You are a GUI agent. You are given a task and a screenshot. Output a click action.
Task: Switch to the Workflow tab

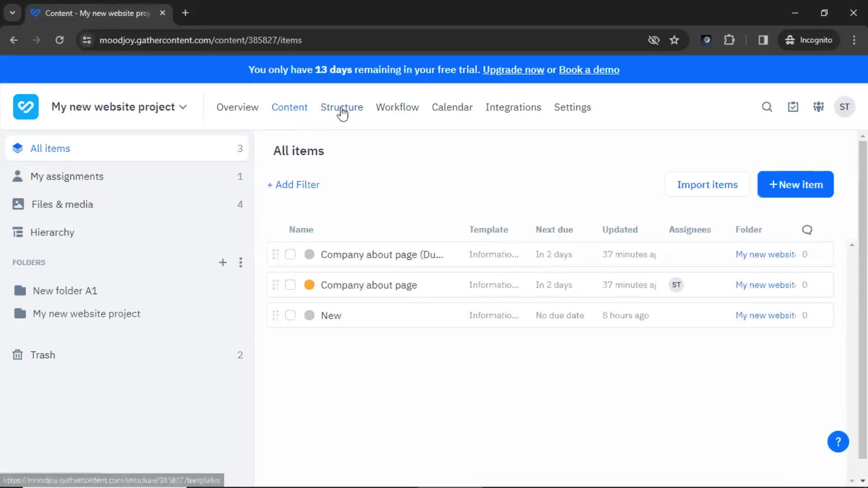[x=398, y=107]
